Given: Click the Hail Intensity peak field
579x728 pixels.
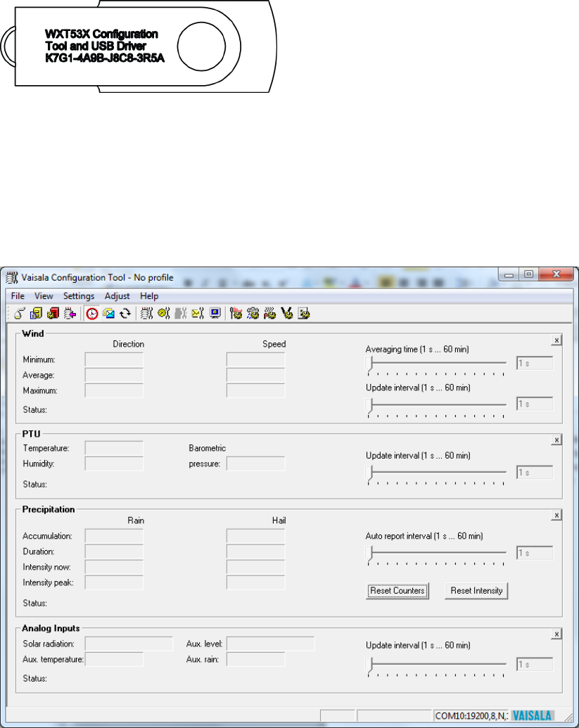Looking at the screenshot, I should (x=256, y=582).
